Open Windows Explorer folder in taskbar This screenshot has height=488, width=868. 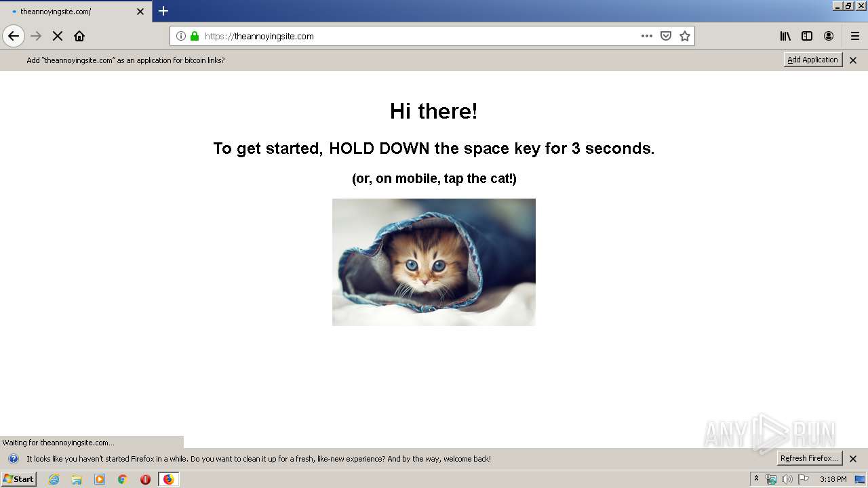[77, 479]
